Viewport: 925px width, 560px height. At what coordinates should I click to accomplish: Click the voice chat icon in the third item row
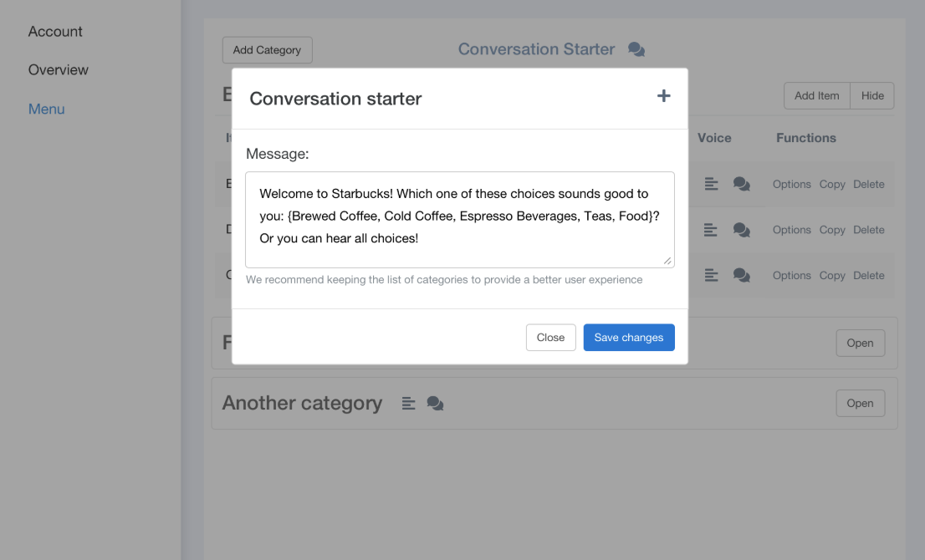(742, 275)
